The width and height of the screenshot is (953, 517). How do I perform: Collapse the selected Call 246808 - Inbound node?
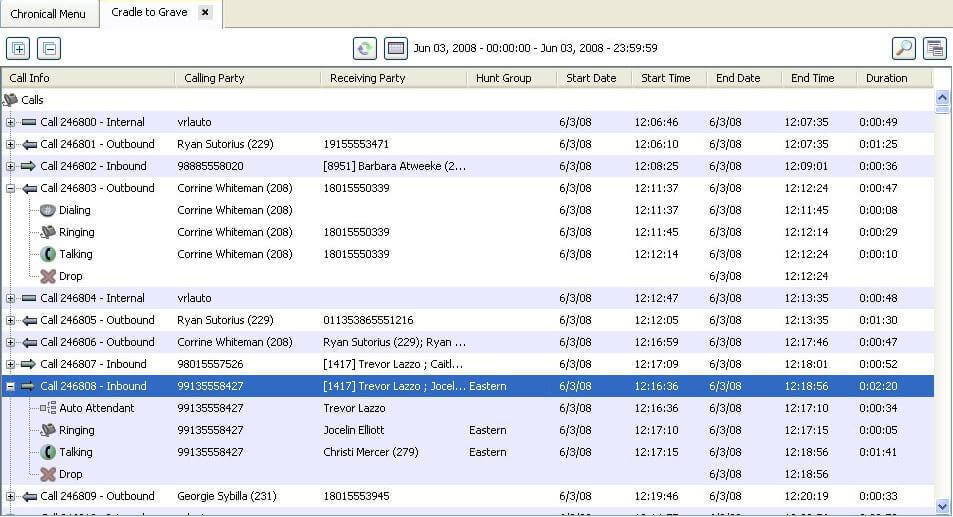[11, 386]
